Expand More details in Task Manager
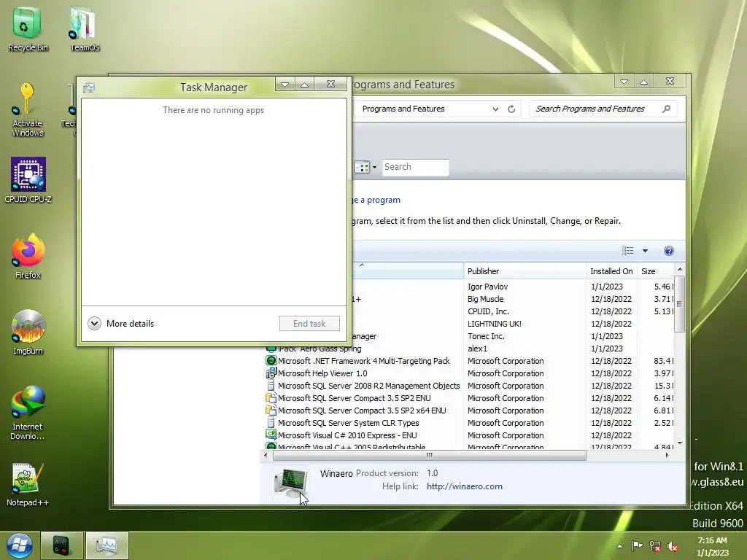 [x=121, y=324]
